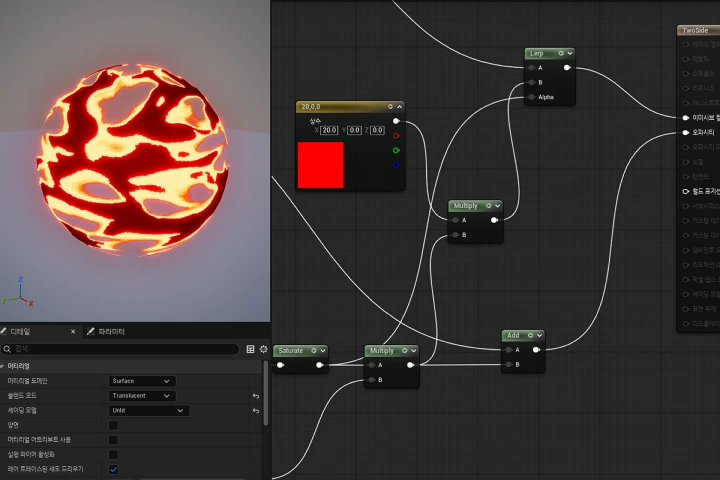Enable the 실행 와이어 활성화 checkbox
Screen dimensions: 720x480
(x=113, y=455)
